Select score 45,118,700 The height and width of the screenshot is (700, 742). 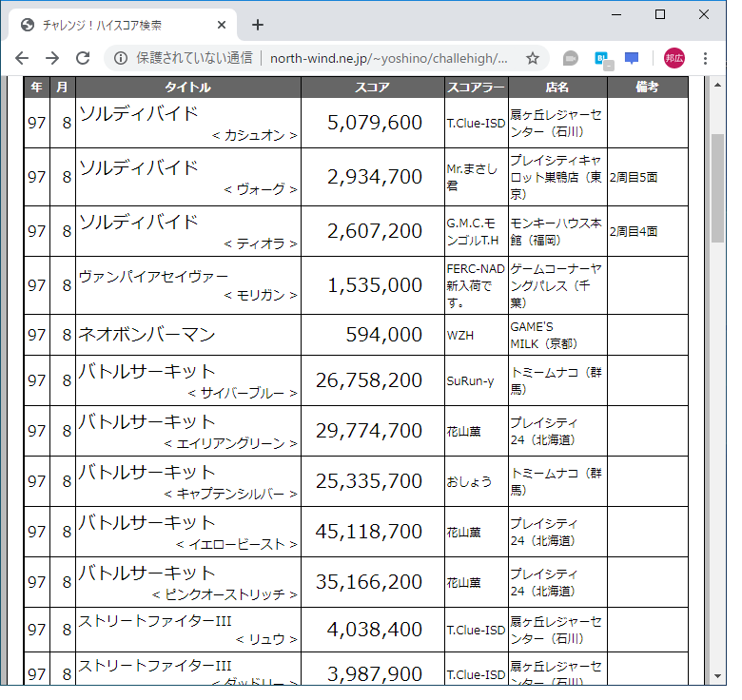369,532
